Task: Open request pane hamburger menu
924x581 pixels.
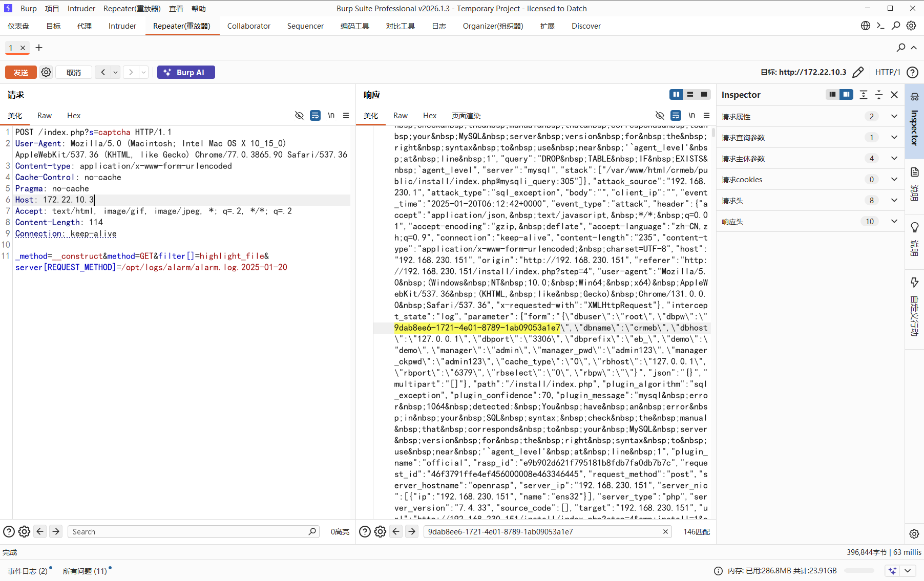Action: tap(346, 116)
